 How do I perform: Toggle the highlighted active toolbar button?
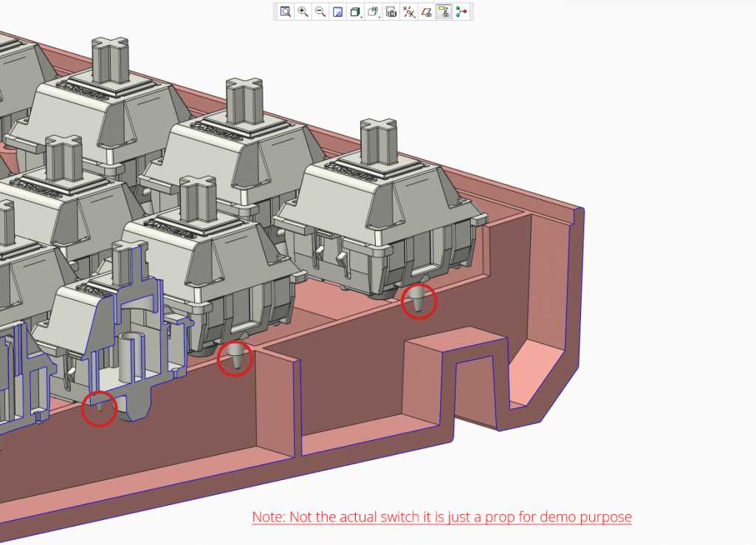pyautogui.click(x=444, y=12)
